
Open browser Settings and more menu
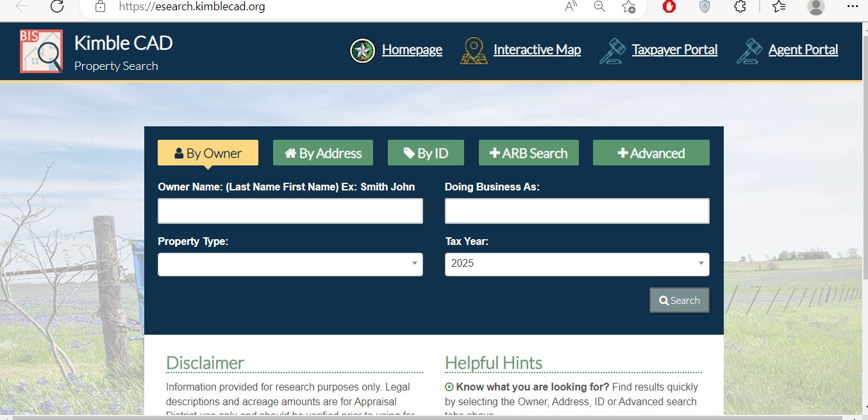pos(851,6)
